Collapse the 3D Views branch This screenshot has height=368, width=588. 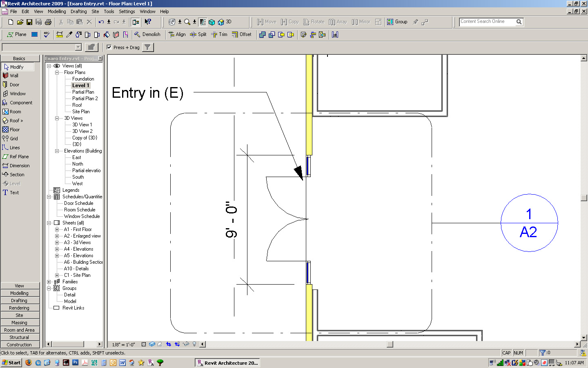pyautogui.click(x=57, y=118)
